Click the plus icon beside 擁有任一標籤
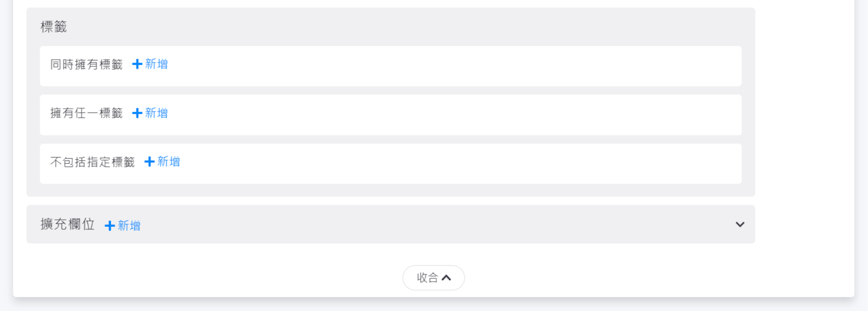The image size is (868, 311). coord(137,113)
